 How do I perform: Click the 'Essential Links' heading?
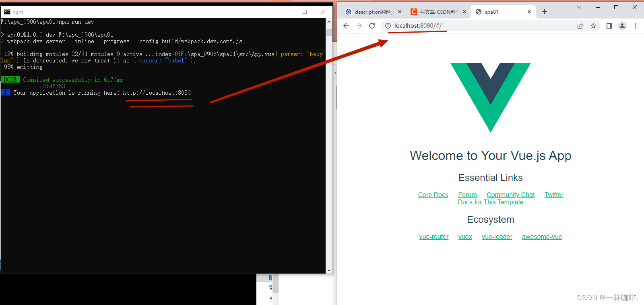coord(491,178)
